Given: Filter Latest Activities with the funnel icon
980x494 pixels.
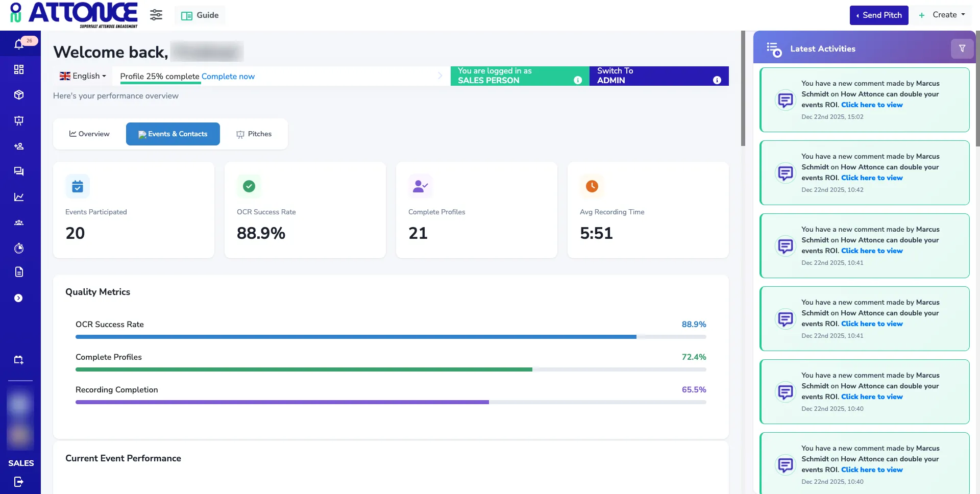Looking at the screenshot, I should 962,48.
